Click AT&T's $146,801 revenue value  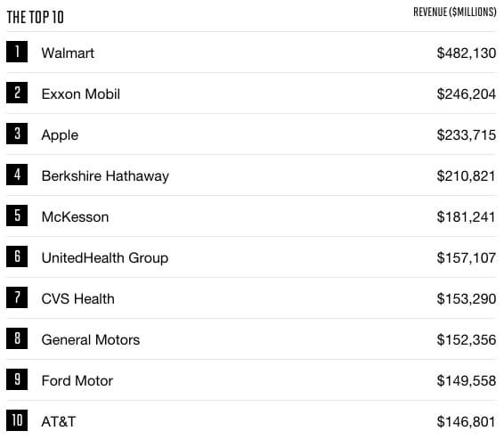pyautogui.click(x=466, y=422)
